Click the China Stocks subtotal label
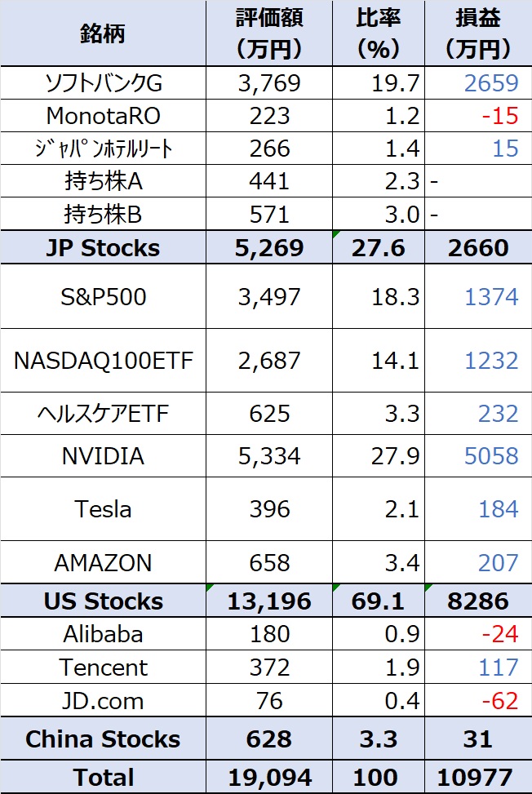The height and width of the screenshot is (794, 532). [x=104, y=739]
